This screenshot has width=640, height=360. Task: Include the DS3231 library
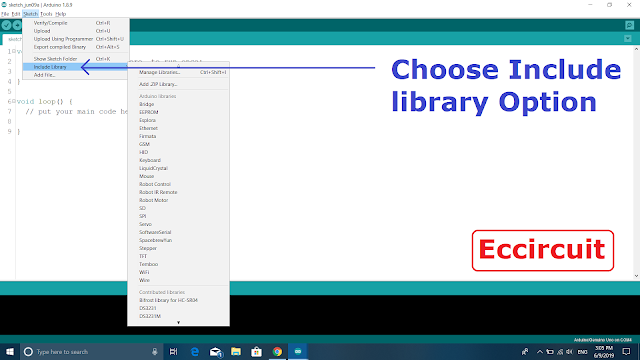(x=178, y=308)
